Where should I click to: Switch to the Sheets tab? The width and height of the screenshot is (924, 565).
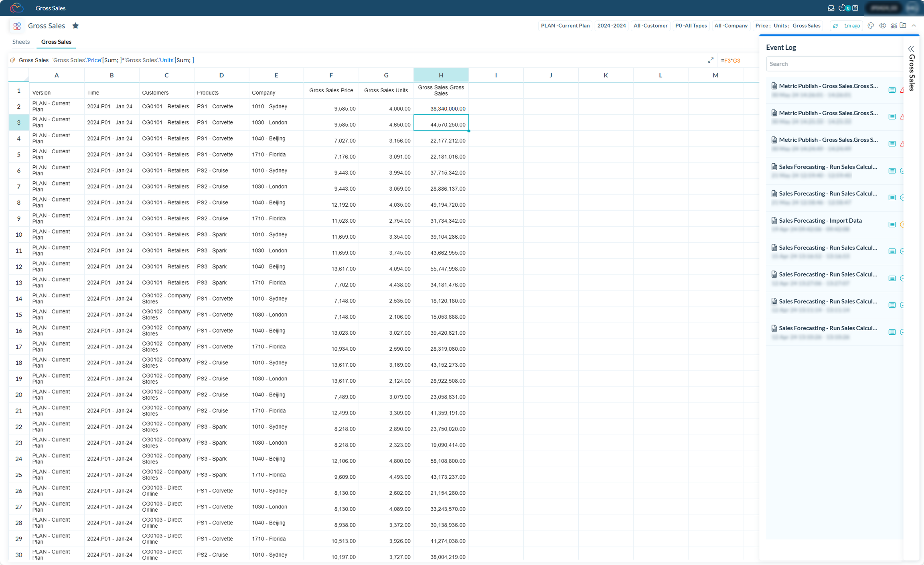tap(21, 42)
